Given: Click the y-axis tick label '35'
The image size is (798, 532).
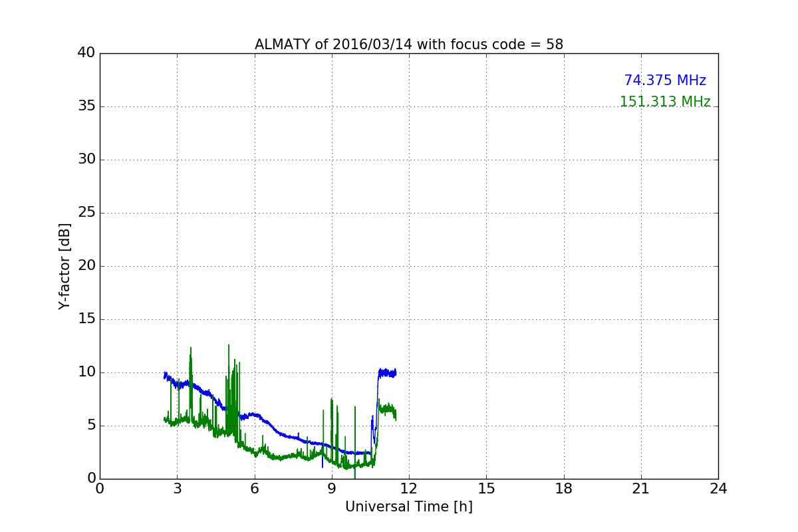Looking at the screenshot, I should [x=86, y=106].
